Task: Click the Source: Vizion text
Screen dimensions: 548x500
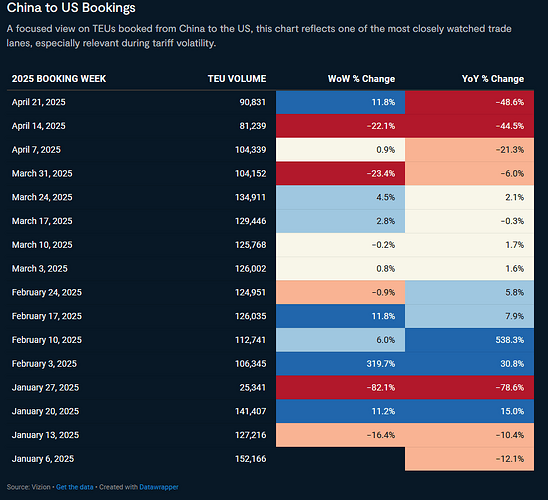Action: [x=28, y=487]
